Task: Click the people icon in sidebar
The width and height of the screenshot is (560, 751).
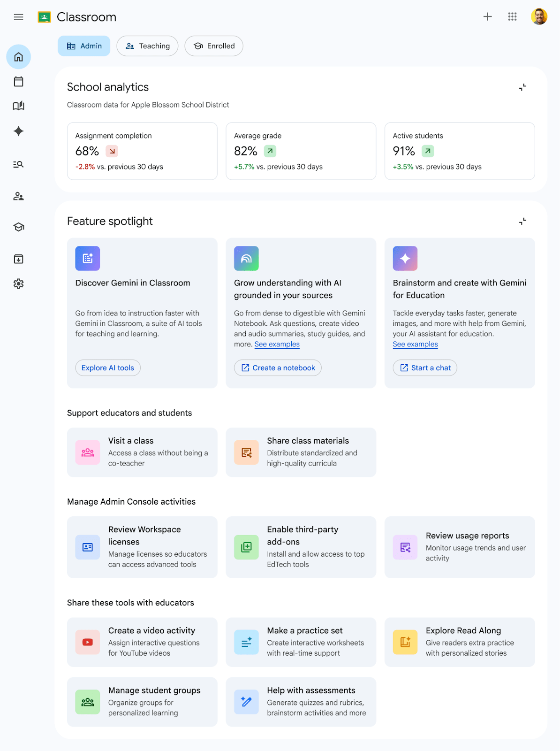Action: (19, 196)
